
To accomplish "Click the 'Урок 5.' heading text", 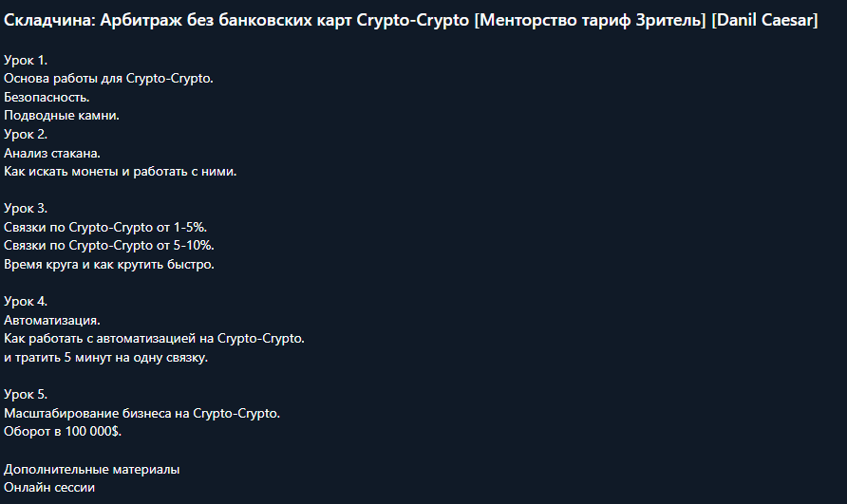I will click(x=26, y=394).
